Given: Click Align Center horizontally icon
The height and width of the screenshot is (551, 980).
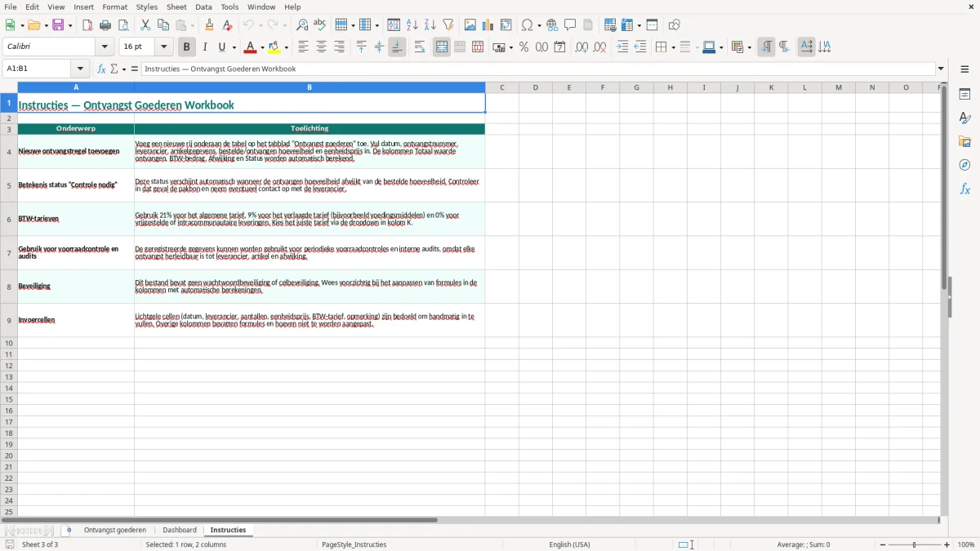Looking at the screenshot, I should pyautogui.click(x=321, y=47).
